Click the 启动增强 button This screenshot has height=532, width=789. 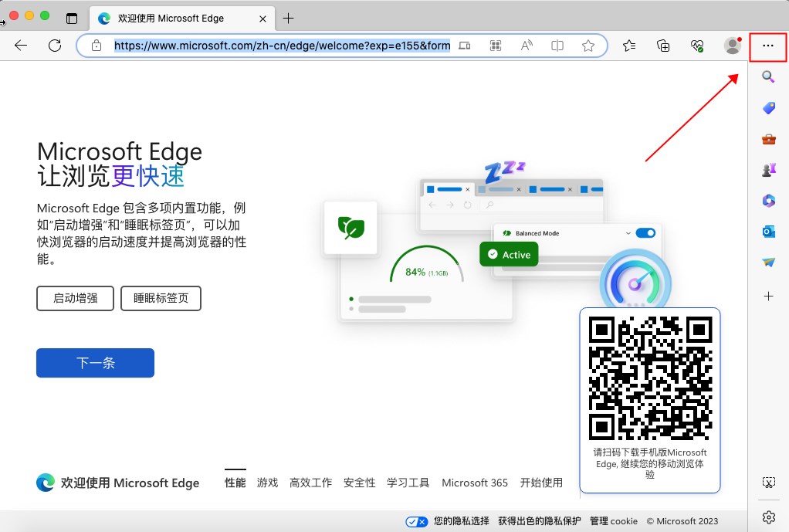(75, 298)
